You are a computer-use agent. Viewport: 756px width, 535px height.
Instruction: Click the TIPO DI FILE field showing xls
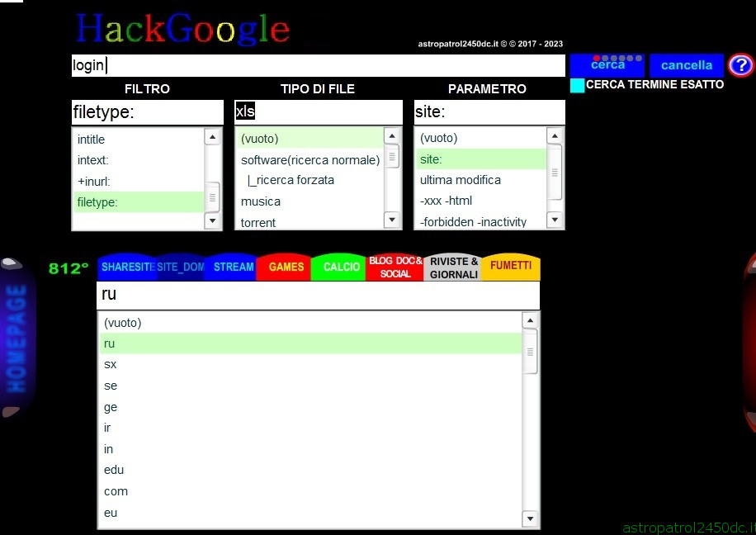coord(319,112)
